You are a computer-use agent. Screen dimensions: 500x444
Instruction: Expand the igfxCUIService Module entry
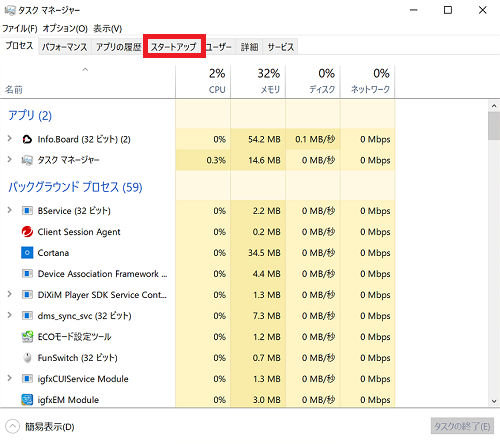[10, 378]
